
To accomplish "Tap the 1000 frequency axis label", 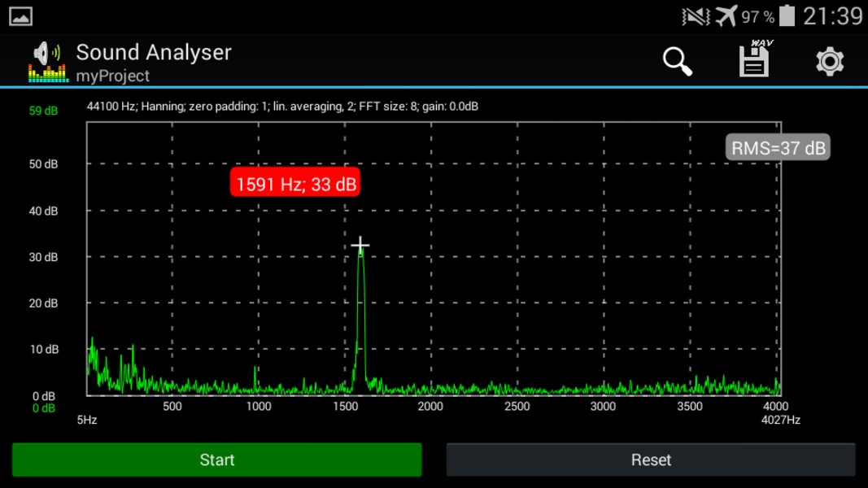I will (259, 407).
